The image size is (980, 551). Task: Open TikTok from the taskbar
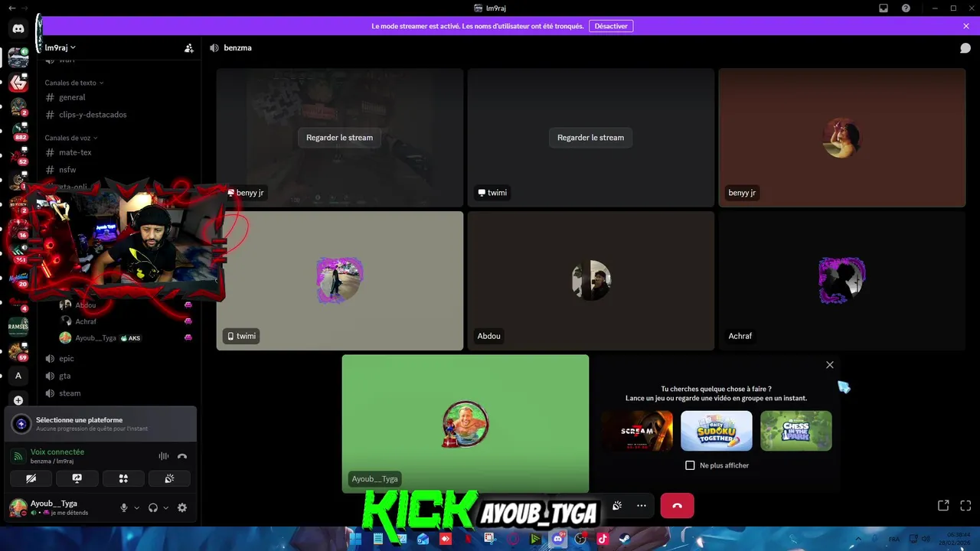coord(603,539)
